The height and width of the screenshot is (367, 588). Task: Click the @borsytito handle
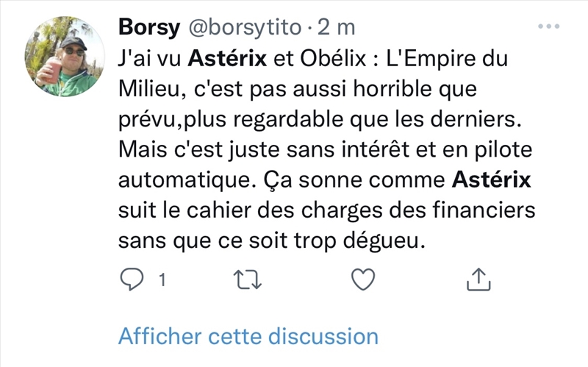pyautogui.click(x=245, y=28)
